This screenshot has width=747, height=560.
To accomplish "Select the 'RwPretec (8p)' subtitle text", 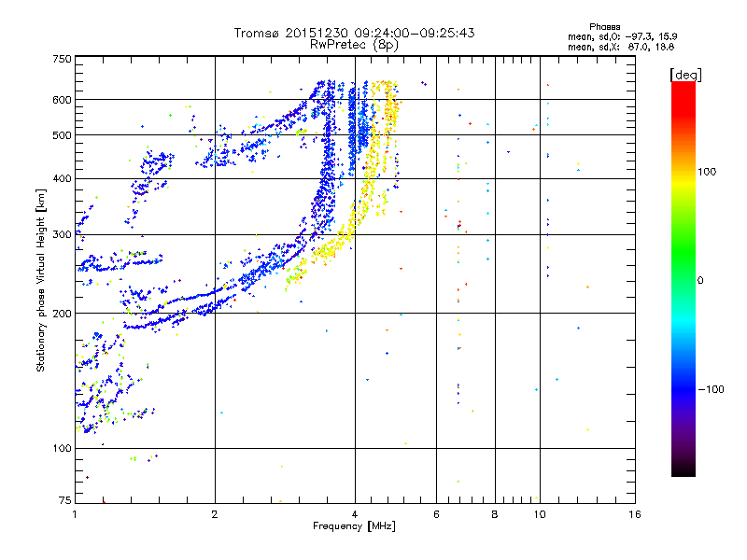I will click(354, 45).
